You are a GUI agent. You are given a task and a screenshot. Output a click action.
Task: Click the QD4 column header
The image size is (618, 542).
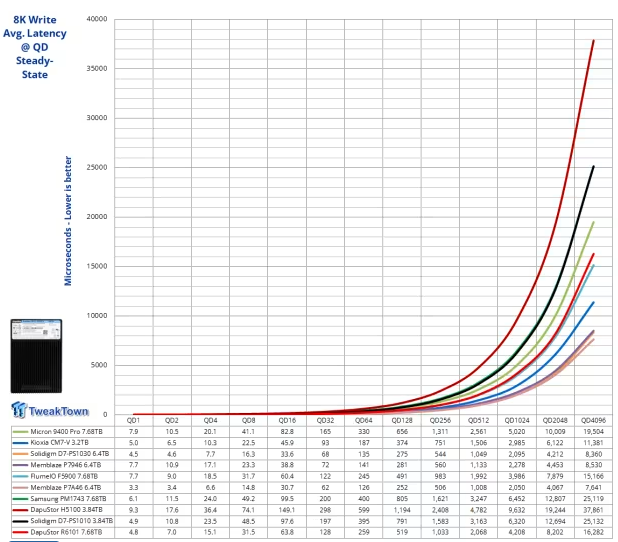point(210,420)
